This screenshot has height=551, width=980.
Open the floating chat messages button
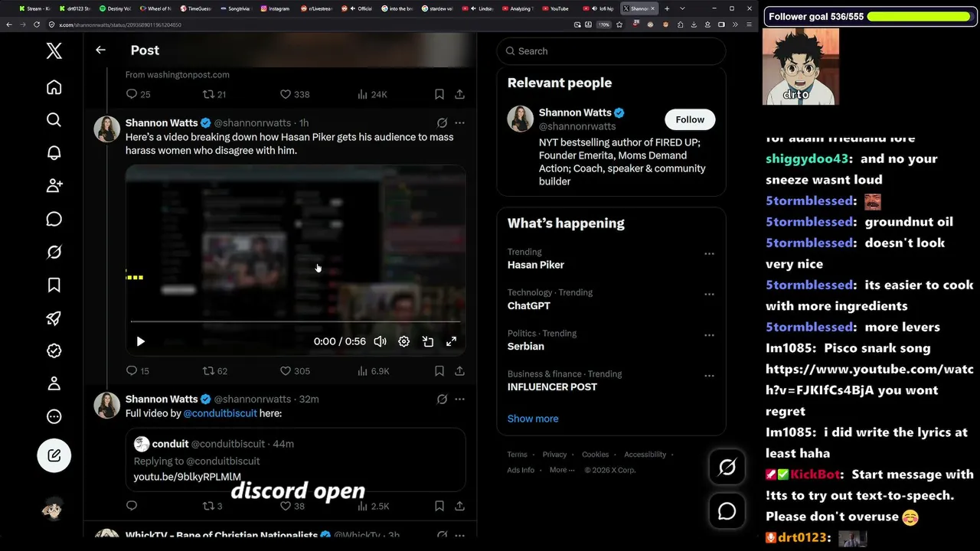click(x=727, y=511)
